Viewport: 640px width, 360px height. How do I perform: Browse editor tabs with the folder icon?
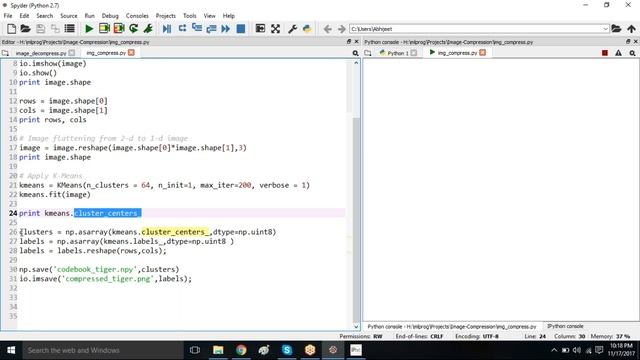click(5, 53)
